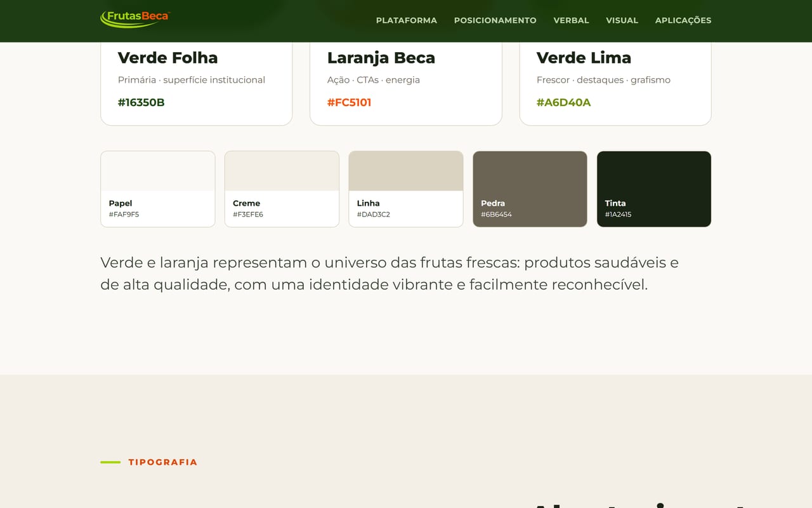812x508 pixels.
Task: Select the Creme color swatch
Action: pyautogui.click(x=282, y=189)
